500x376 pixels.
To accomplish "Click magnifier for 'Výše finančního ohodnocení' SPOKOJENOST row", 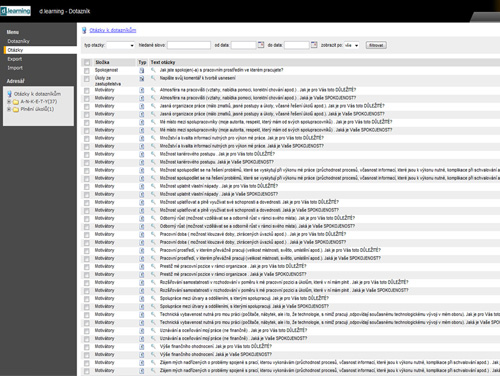I will coord(153,354).
